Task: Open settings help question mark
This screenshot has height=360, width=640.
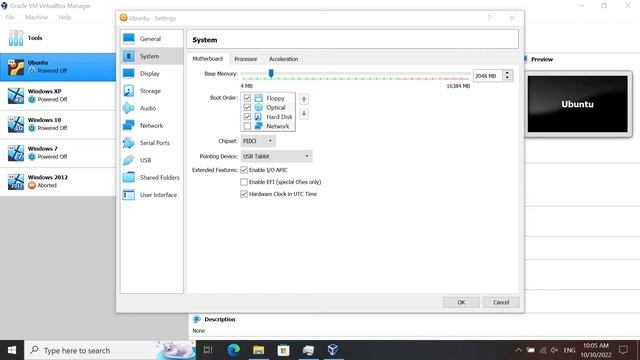Action: (x=489, y=18)
